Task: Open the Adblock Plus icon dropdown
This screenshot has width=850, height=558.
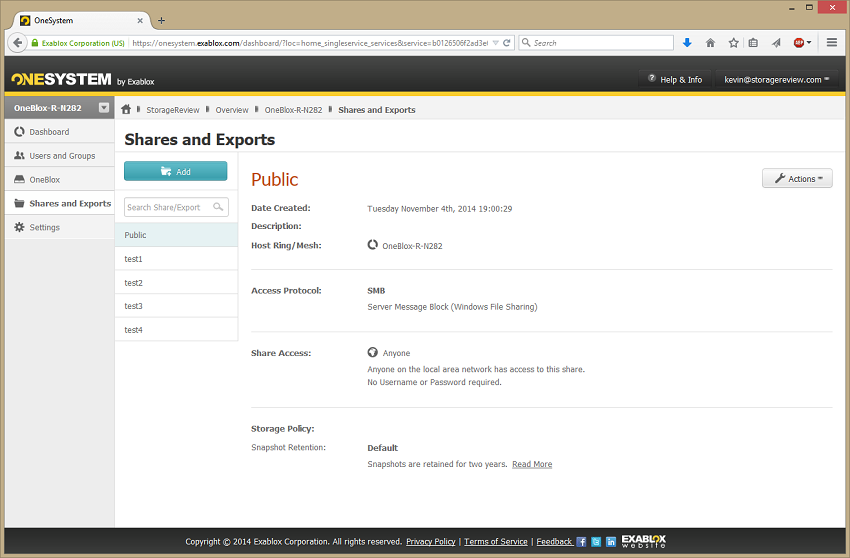Action: [x=802, y=43]
